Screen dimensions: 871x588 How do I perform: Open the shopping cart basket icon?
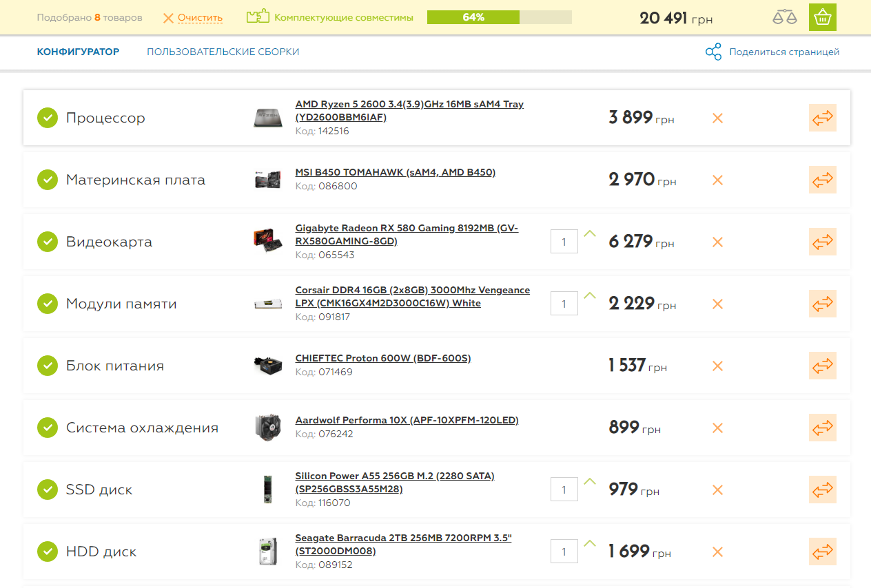click(x=823, y=17)
